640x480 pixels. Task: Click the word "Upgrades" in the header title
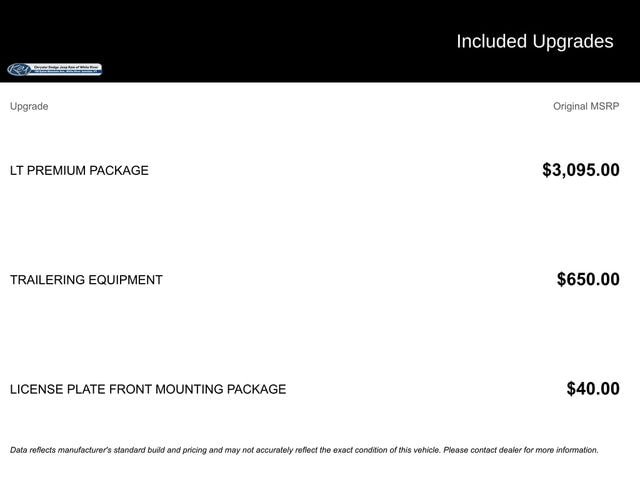click(x=573, y=42)
